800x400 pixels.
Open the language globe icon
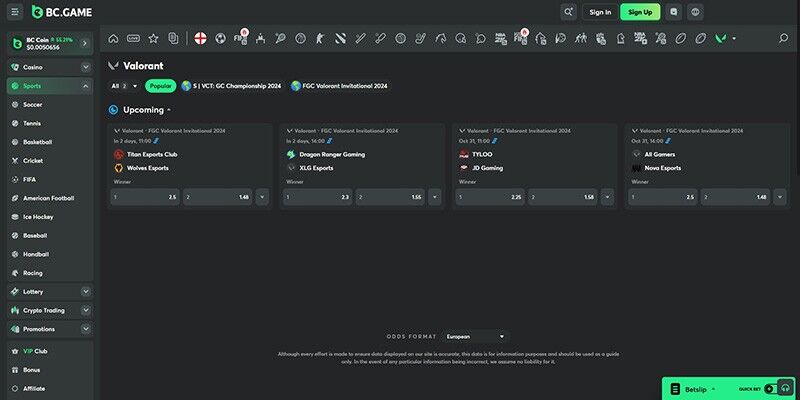[x=695, y=12]
